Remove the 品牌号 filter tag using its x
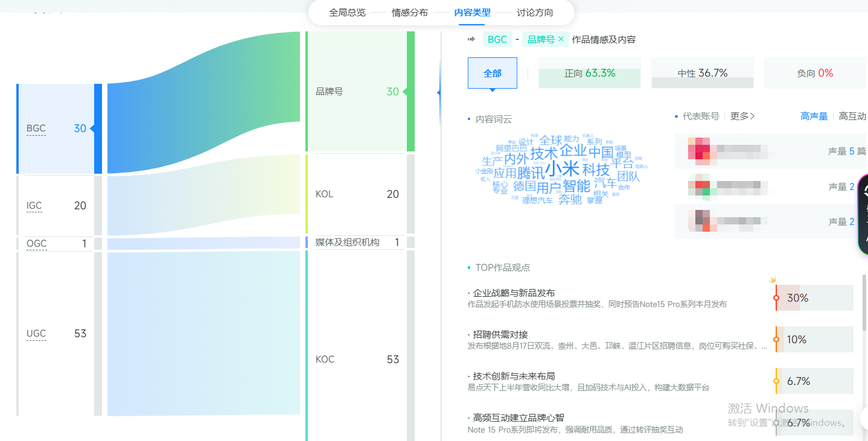Viewport: 868px width, 441px height. coord(561,39)
